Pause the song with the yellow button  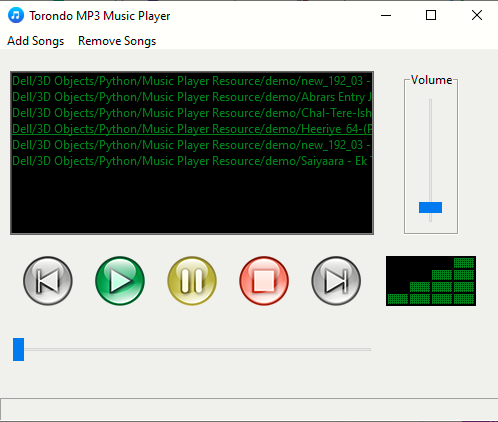(192, 281)
